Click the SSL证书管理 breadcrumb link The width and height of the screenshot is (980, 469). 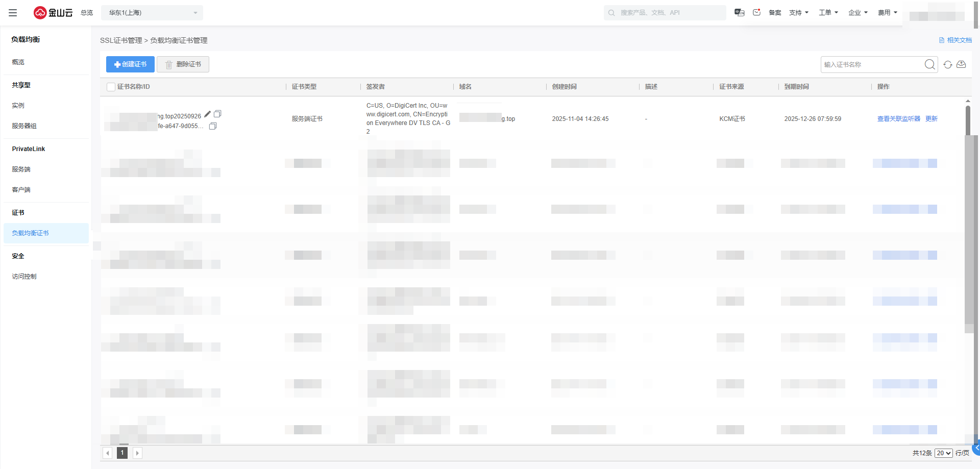(121, 40)
